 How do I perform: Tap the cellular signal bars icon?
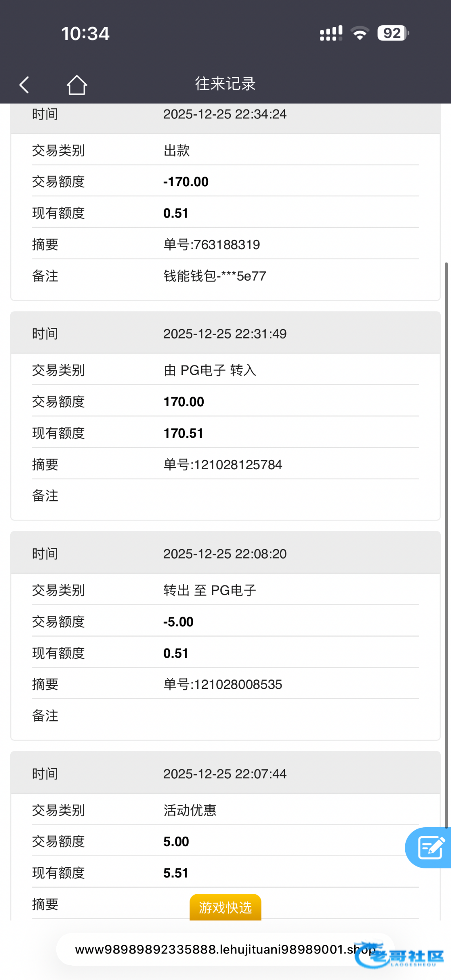331,33
